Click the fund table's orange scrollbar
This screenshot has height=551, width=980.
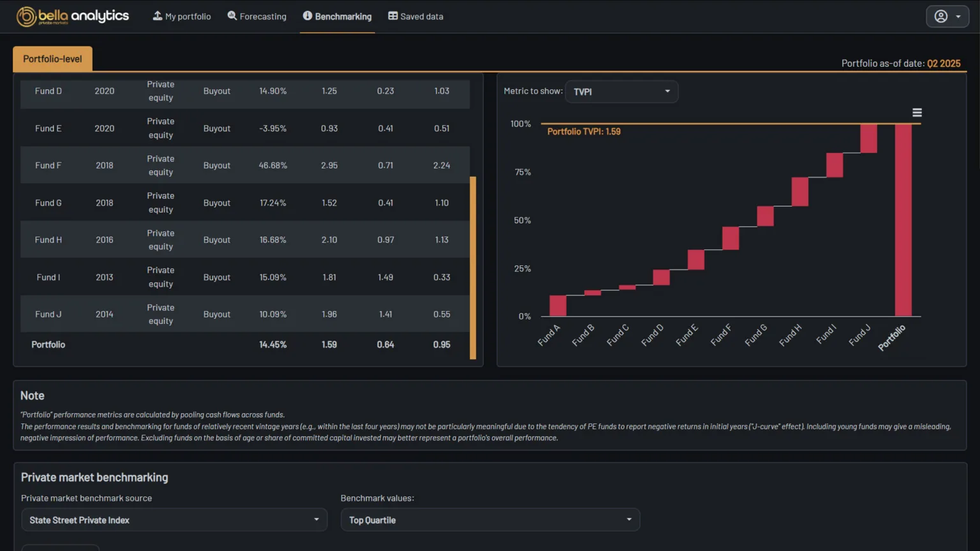473,268
